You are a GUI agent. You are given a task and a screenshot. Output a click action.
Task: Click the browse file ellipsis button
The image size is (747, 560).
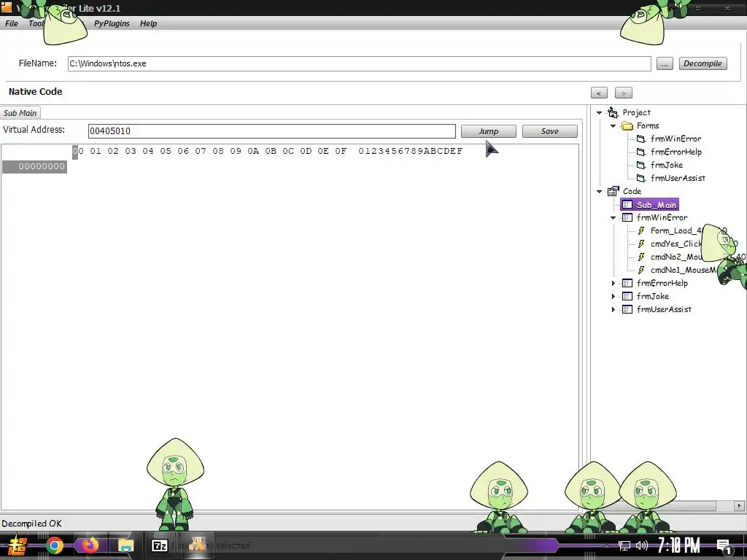coord(665,63)
